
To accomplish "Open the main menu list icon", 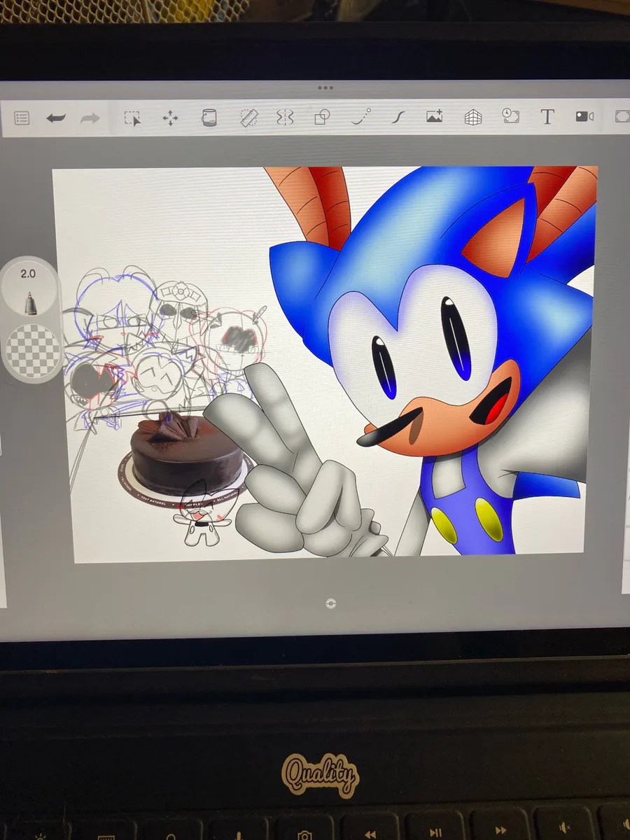I will click(22, 119).
